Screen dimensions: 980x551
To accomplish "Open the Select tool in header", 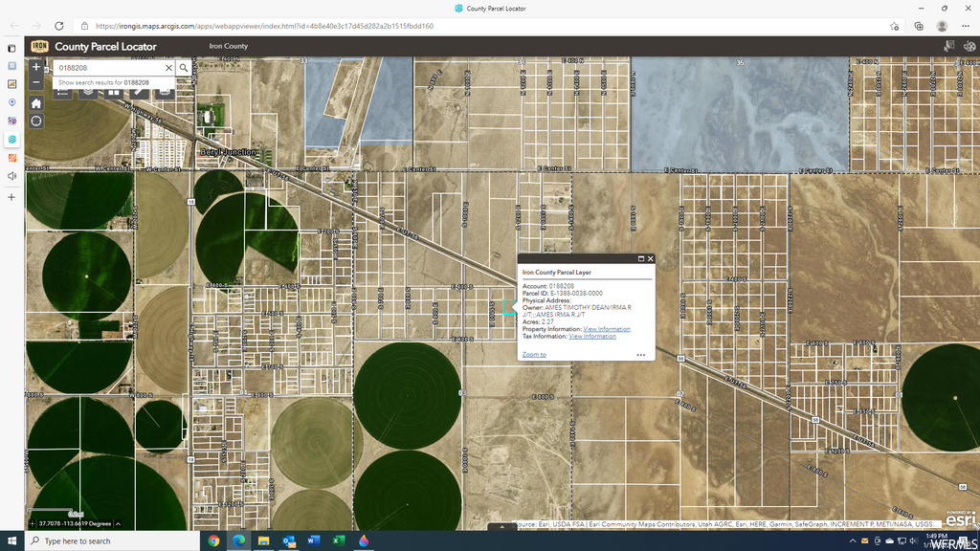I will pos(948,46).
